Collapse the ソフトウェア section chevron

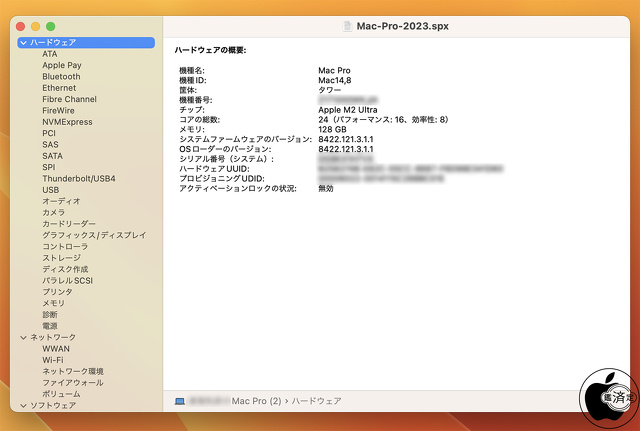point(23,406)
